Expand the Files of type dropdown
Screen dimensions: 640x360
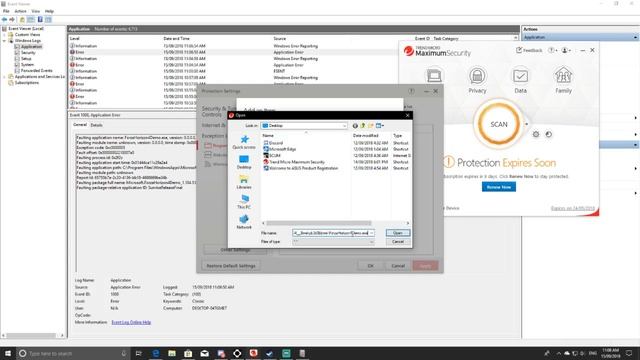point(371,242)
